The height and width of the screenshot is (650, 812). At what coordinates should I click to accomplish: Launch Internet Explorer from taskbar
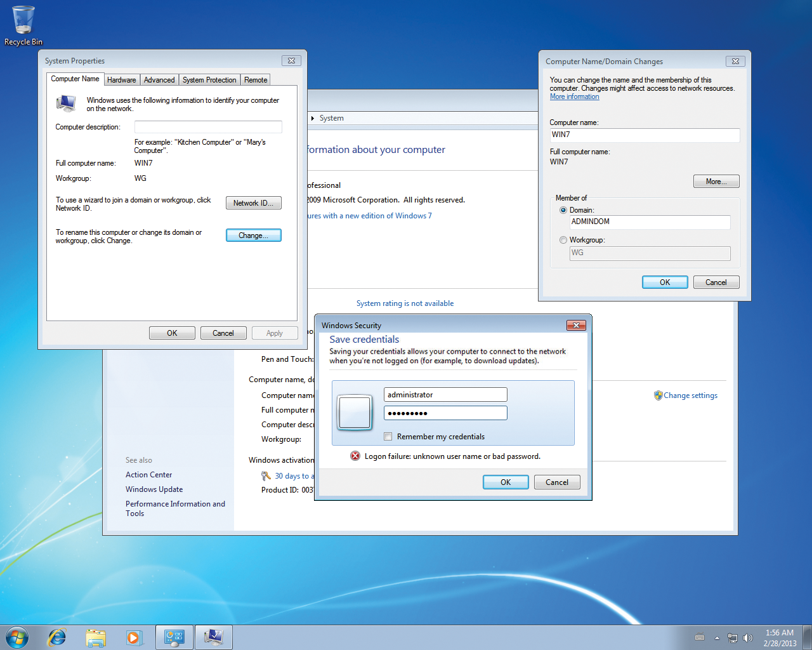57,637
